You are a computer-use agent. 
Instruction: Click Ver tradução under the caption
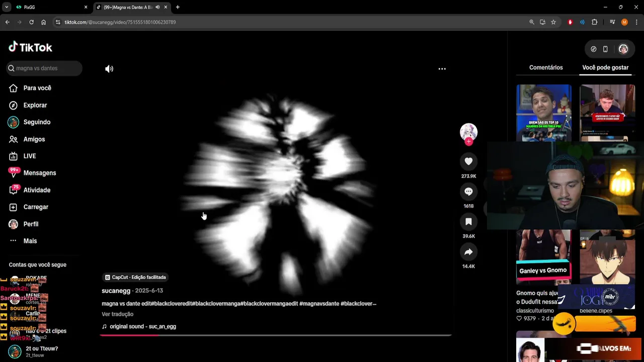click(x=117, y=314)
